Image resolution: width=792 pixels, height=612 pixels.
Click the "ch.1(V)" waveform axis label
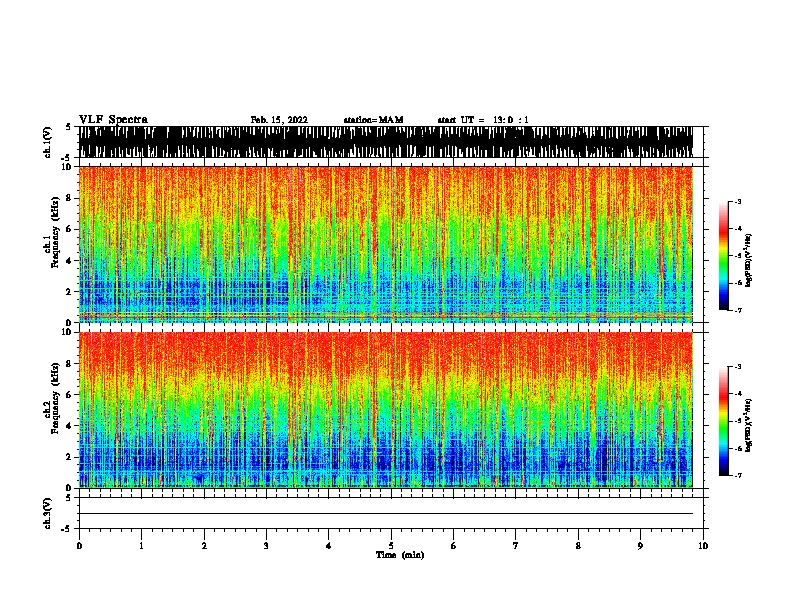(x=47, y=142)
